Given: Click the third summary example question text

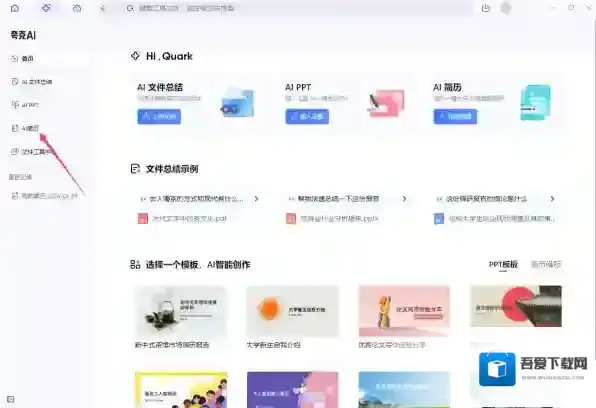Looking at the screenshot, I should coord(486,199).
